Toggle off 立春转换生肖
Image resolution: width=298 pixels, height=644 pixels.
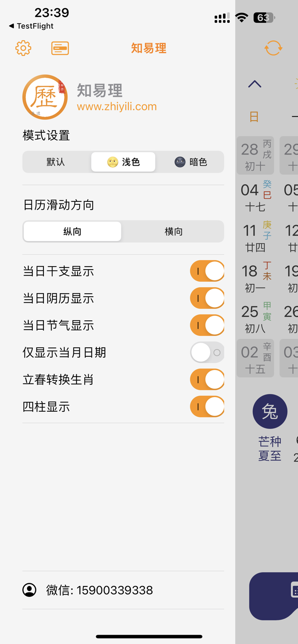click(x=207, y=380)
